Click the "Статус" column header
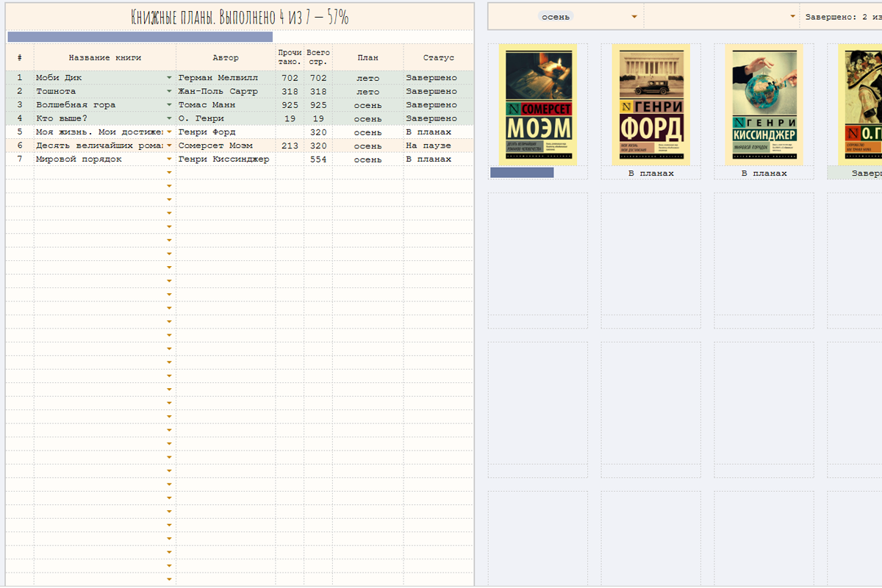 pos(439,57)
